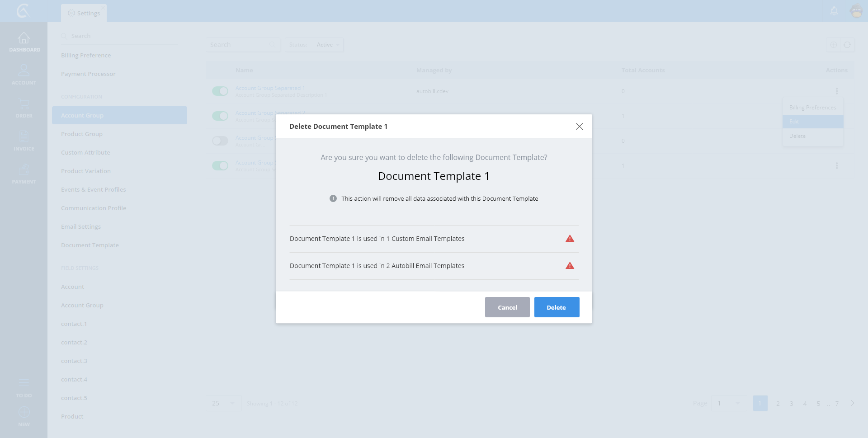Select Document Template in settings menu
This screenshot has height=438, width=868.
90,245
